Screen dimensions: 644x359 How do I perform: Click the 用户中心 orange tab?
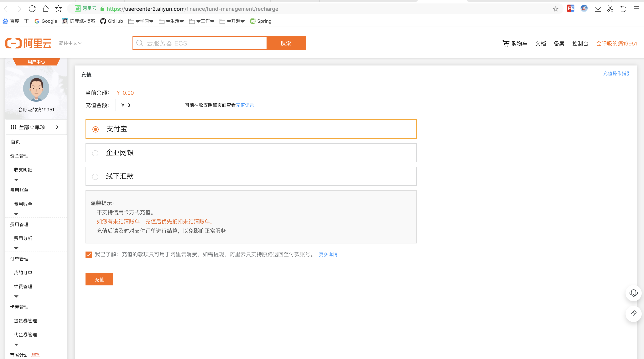pos(36,62)
